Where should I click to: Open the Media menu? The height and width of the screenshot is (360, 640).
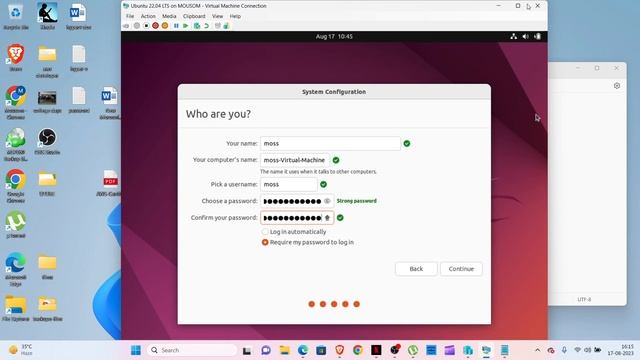pos(169,16)
